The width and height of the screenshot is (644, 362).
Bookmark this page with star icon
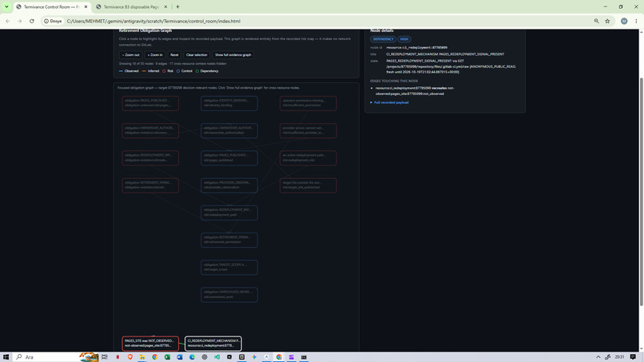pyautogui.click(x=607, y=21)
